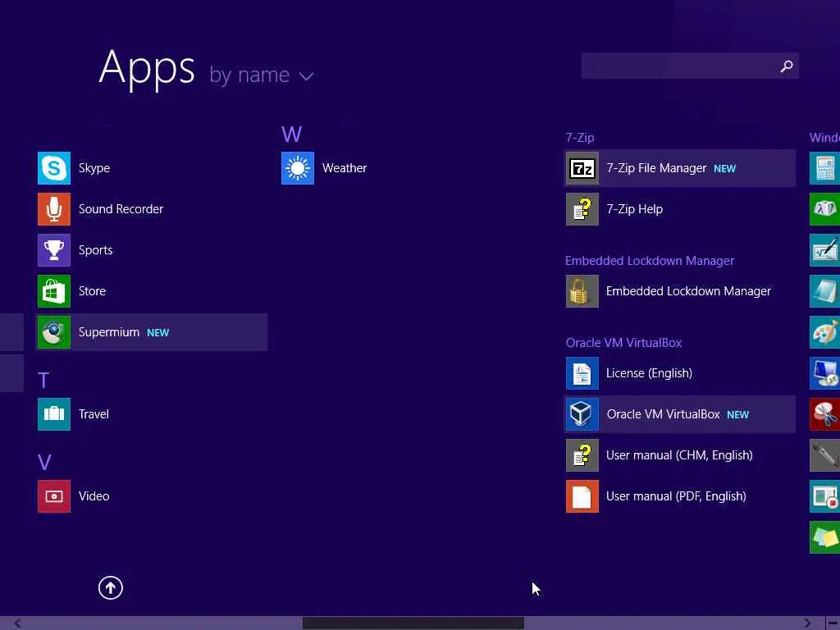Click the T letter group header

click(43, 381)
